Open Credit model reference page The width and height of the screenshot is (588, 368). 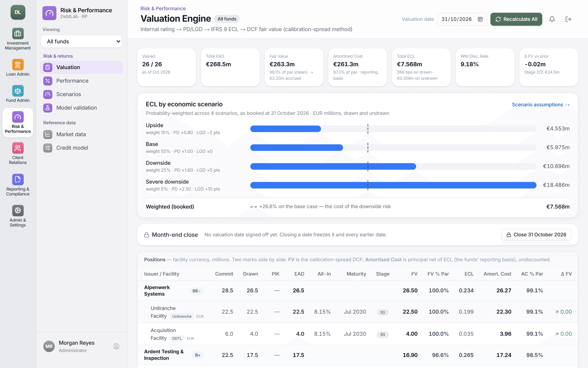pyautogui.click(x=81, y=148)
